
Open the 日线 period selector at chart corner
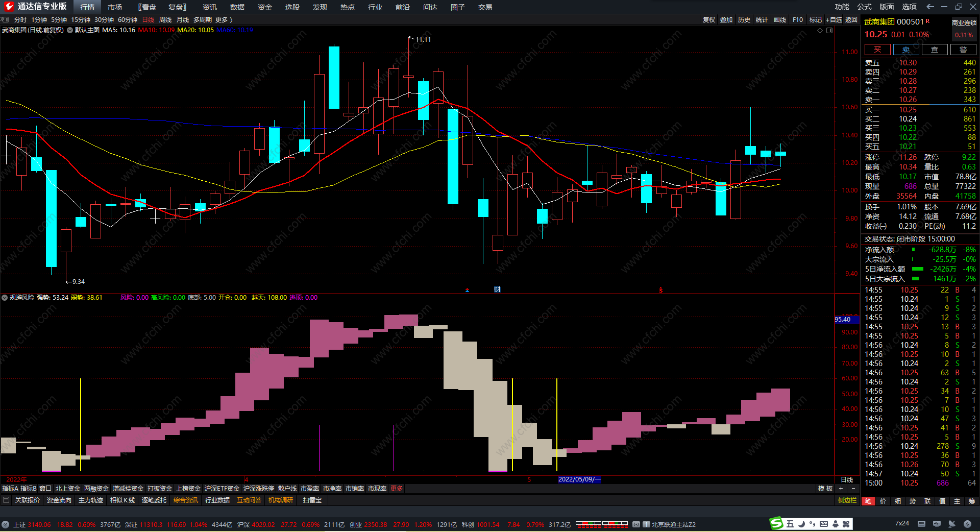[x=847, y=479]
